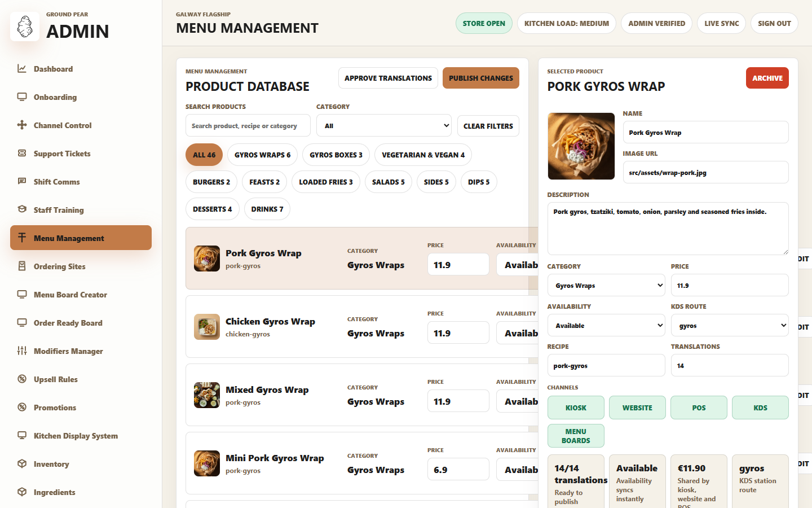The height and width of the screenshot is (508, 812).
Task: Open Promotions in the sidebar
Action: point(81,408)
